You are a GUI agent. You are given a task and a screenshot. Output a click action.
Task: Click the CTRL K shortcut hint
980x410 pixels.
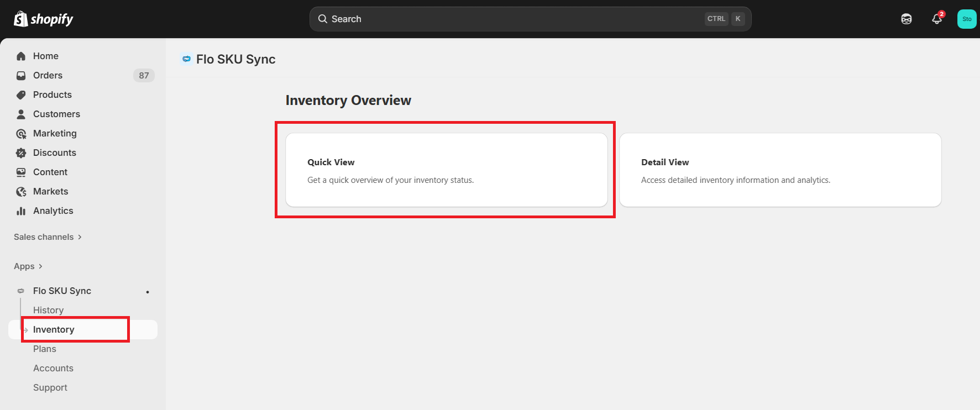click(725, 19)
